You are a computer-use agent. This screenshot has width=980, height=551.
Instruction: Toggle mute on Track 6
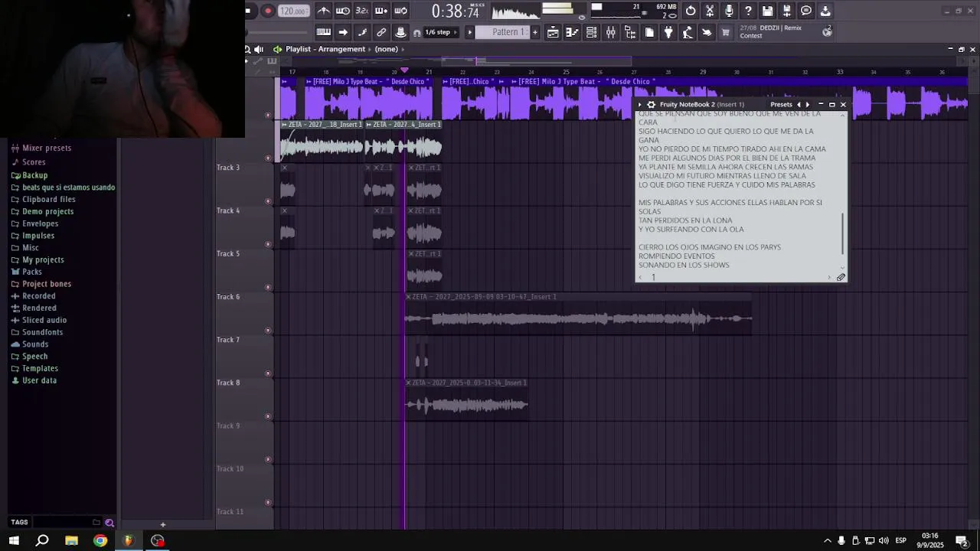[268, 330]
